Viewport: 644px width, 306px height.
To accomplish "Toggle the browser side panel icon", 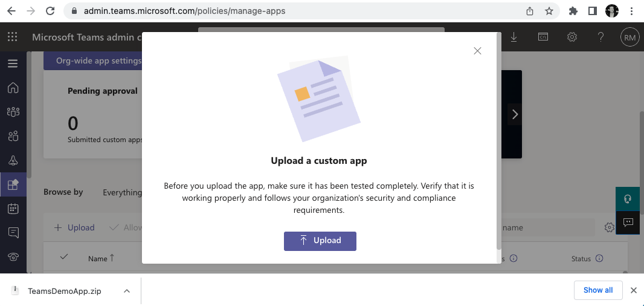I will (592, 11).
